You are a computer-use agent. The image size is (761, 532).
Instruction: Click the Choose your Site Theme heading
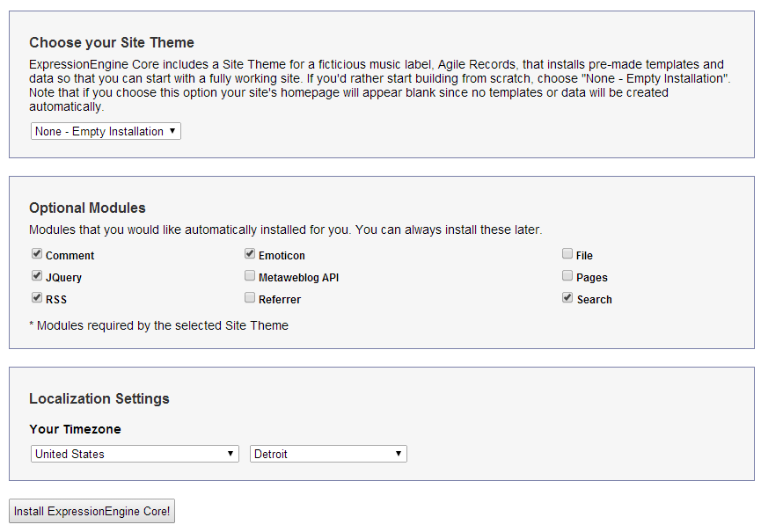point(112,42)
